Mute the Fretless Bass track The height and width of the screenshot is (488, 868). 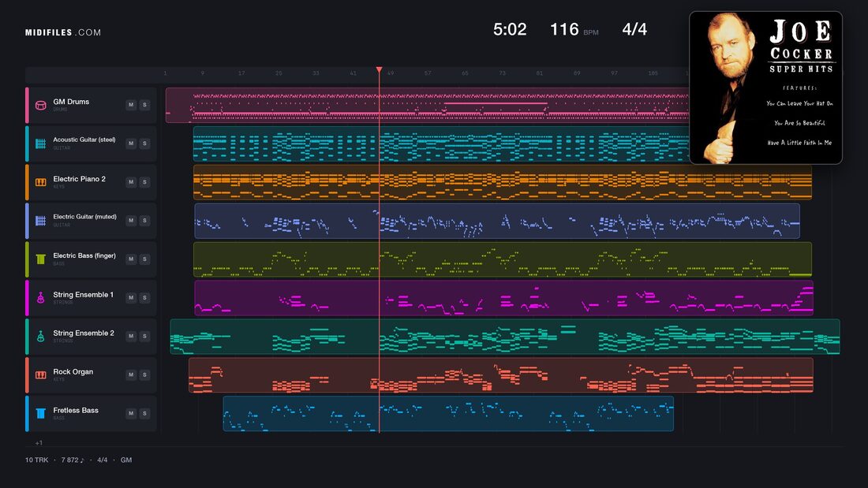131,413
